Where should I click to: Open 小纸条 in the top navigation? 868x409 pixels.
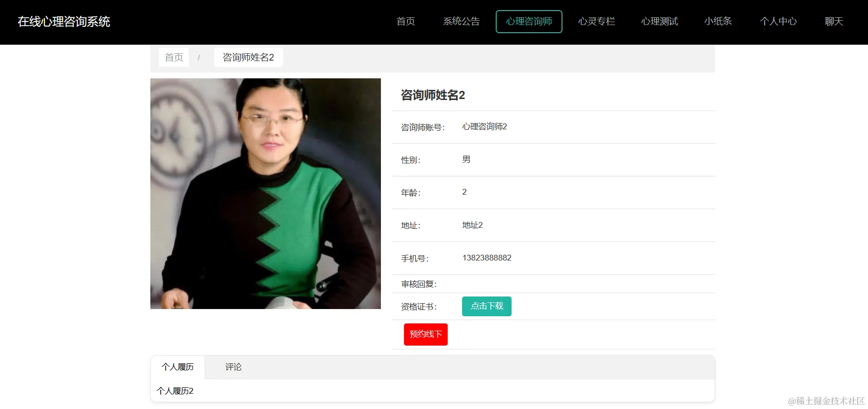click(718, 22)
